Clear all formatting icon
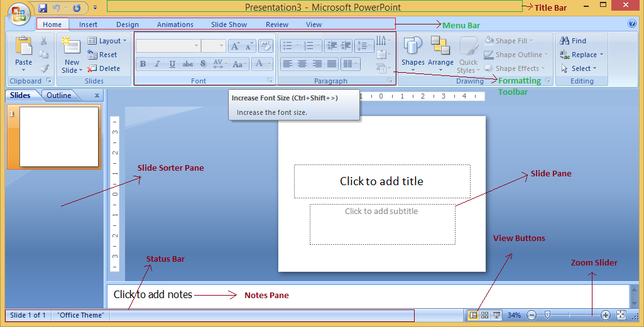Image resolution: width=644 pixels, height=327 pixels. 266,46
